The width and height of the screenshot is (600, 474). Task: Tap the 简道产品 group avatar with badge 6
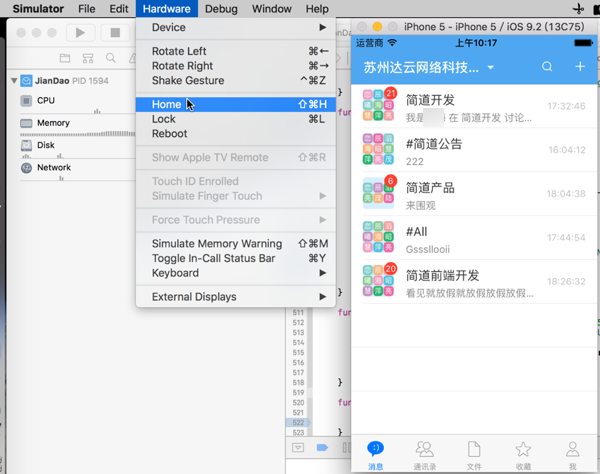point(378,192)
